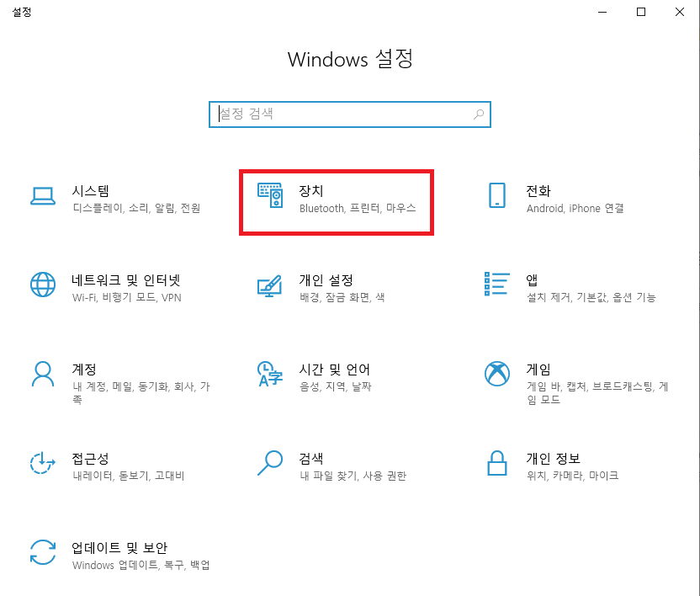Click the text '배경, 잠금 화면, 색'

342,297
